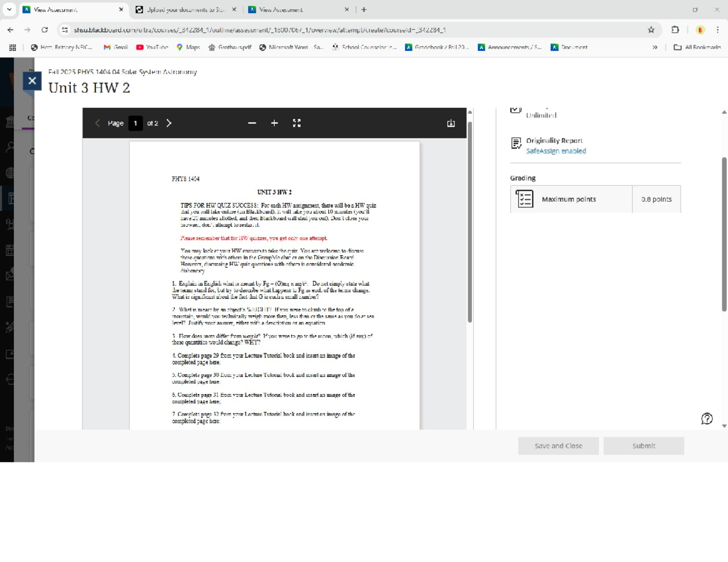Viewport: 728px width, 562px height.
Task: Click the Unit 3 HW 2 title
Action: [x=89, y=88]
